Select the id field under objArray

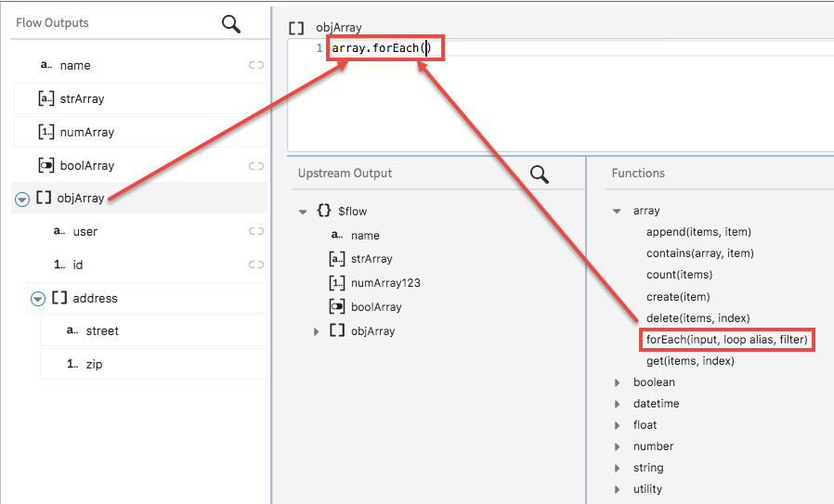point(147,265)
